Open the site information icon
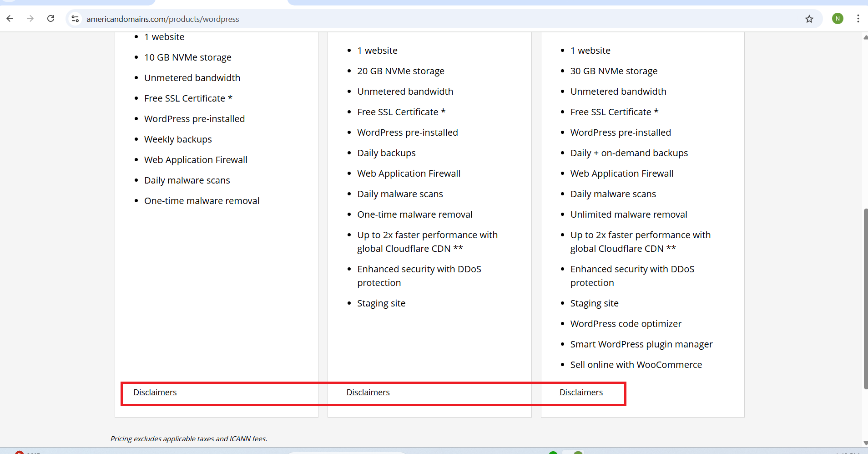 (76, 19)
